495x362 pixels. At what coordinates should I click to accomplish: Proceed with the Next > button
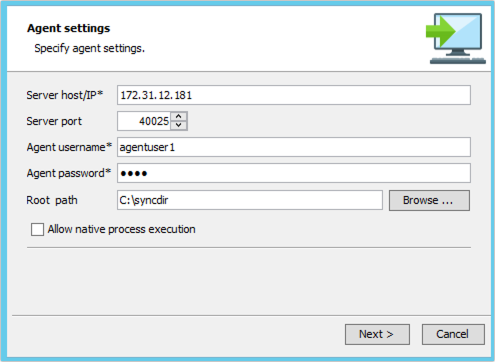(377, 334)
